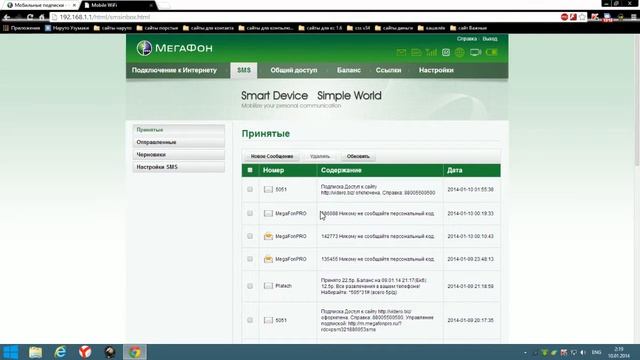640x360 pixels.
Task: Open the messages list icon in the header
Action: (x=416, y=52)
